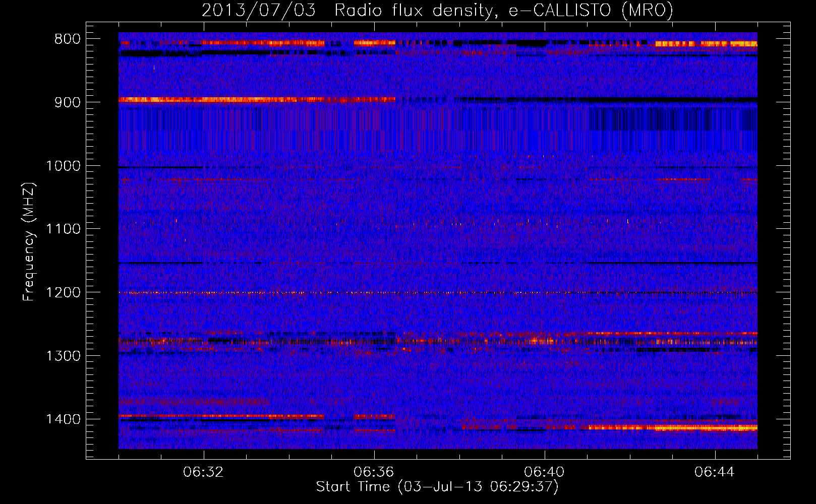Click the 06:40 time tick label
The height and width of the screenshot is (504, 816).
(545, 472)
